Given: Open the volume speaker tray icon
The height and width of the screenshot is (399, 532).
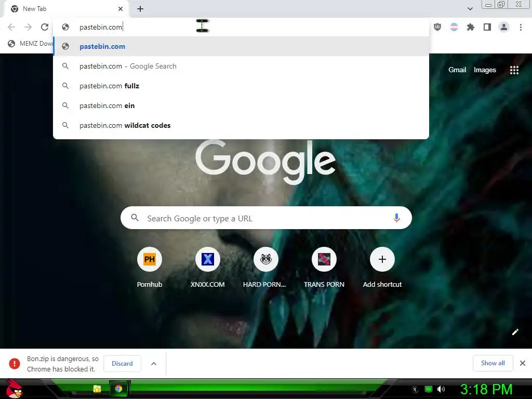Looking at the screenshot, I should click(x=441, y=389).
